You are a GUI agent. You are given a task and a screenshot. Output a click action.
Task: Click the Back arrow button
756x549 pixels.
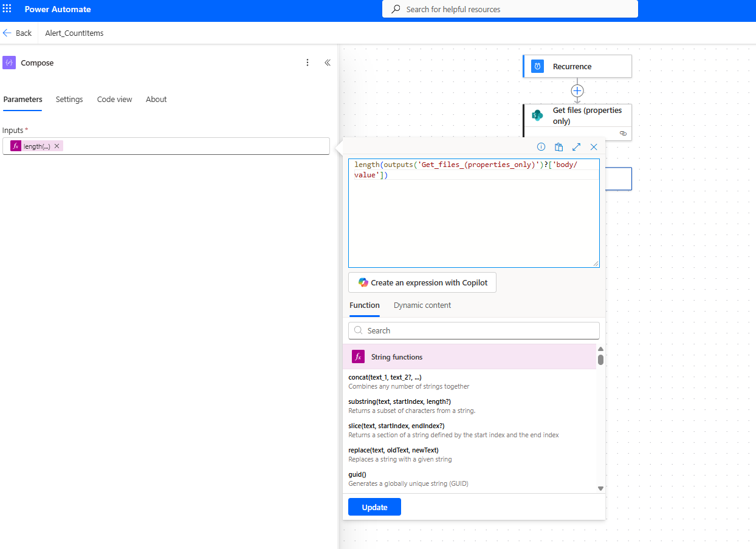tap(17, 33)
